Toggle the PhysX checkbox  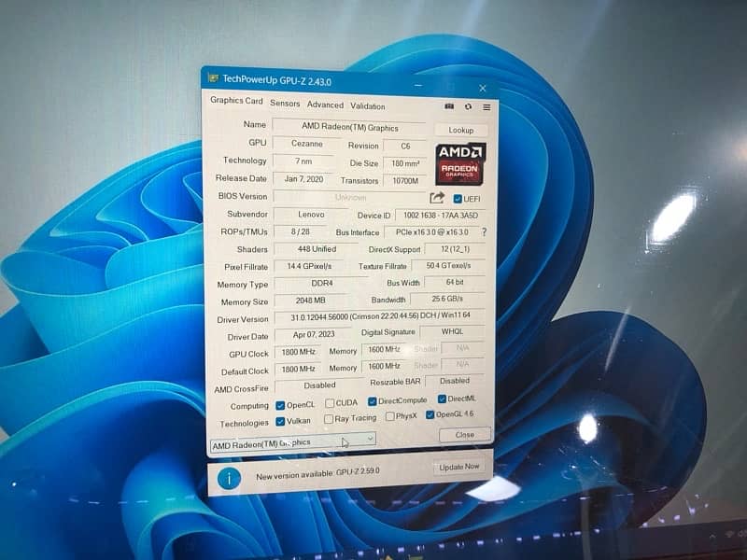coord(389,416)
